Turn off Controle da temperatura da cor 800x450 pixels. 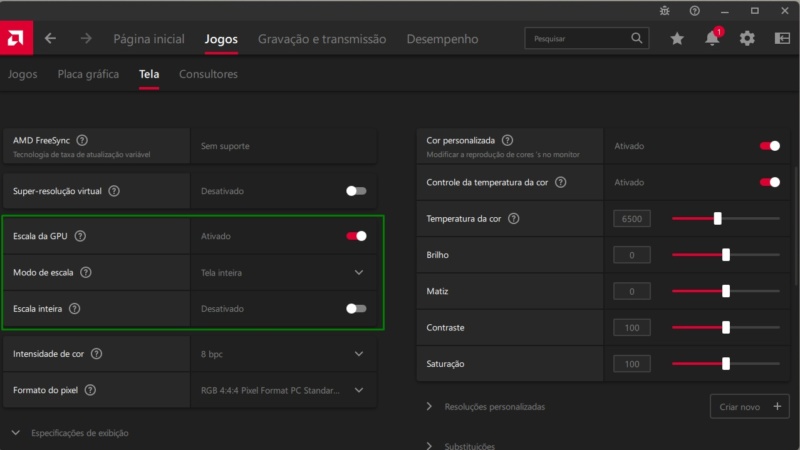point(769,182)
